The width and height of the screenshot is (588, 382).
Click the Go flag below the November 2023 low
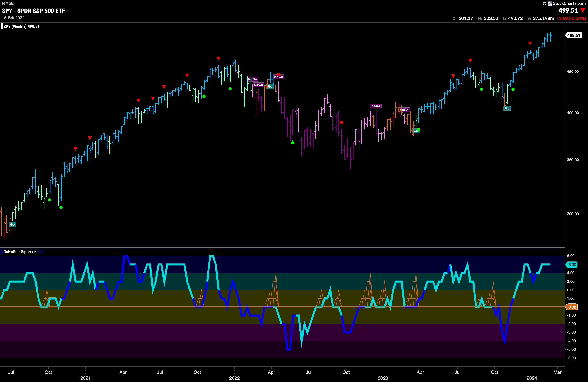click(507, 108)
